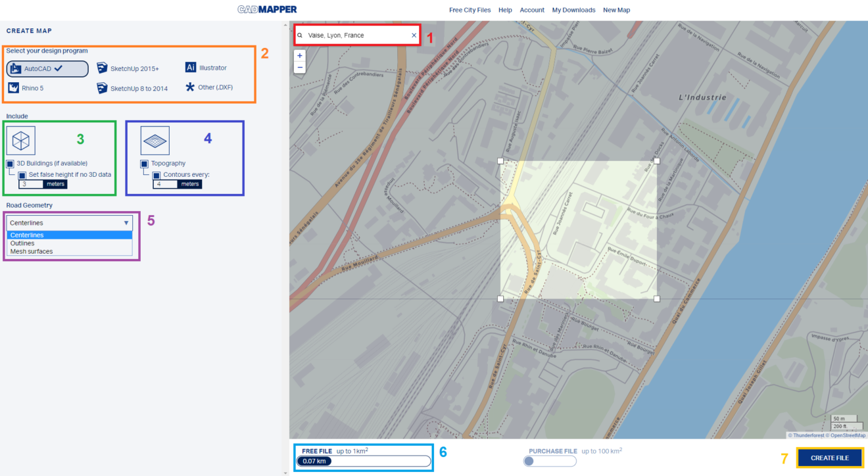Clear the location search with the X

coord(414,35)
